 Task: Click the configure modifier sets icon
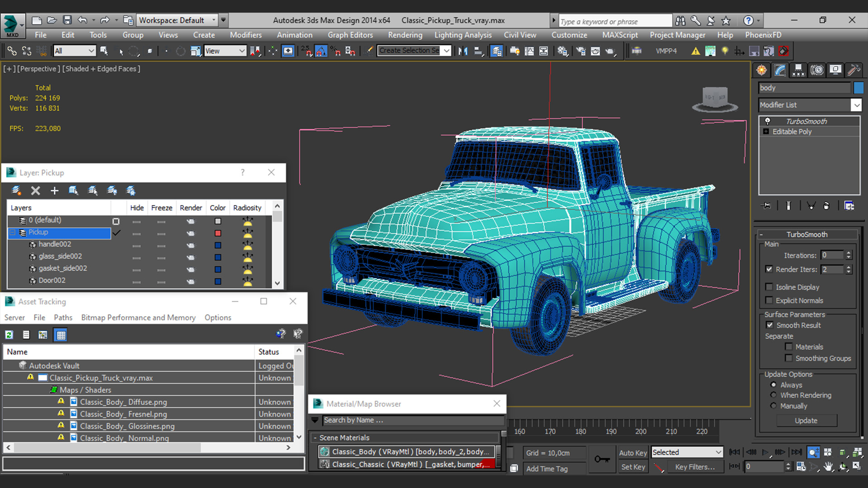(849, 206)
